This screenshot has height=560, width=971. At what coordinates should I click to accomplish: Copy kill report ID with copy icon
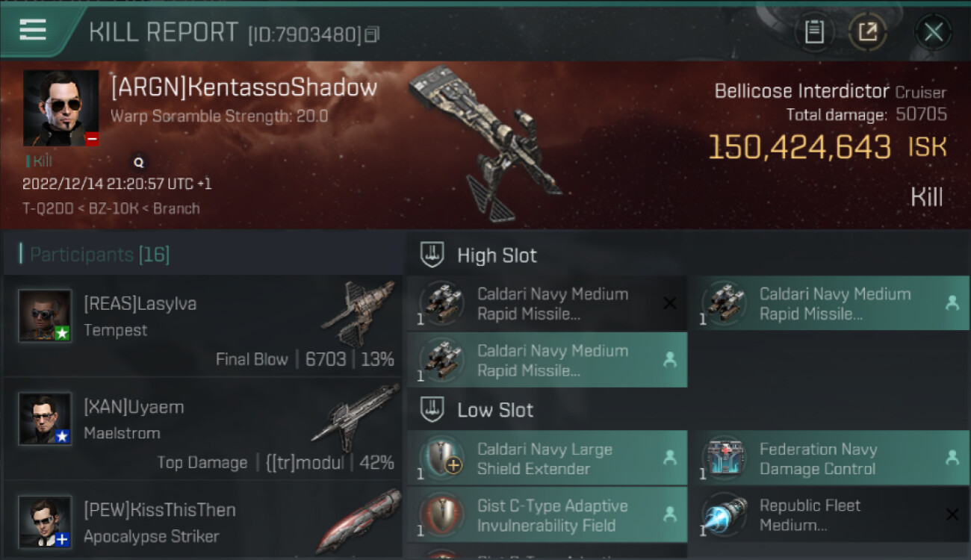pos(372,34)
